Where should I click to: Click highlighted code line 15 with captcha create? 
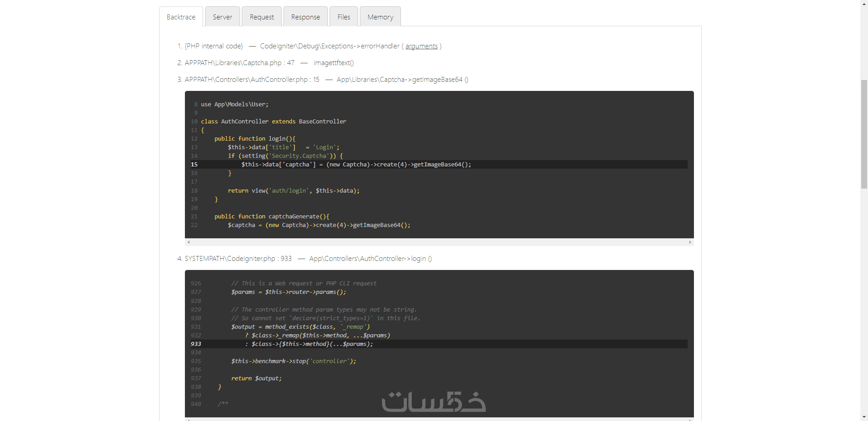[x=439, y=165]
